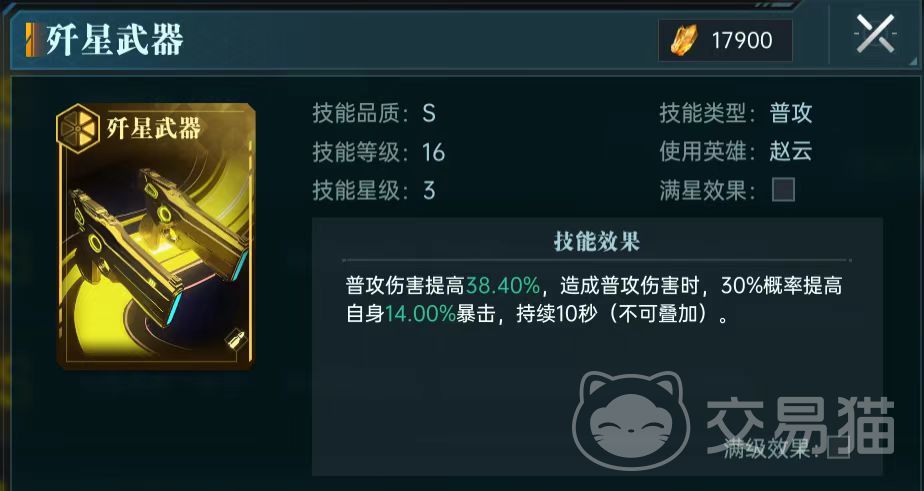The width and height of the screenshot is (924, 491).
Task: Click the 使用英雄 赵云 hero name
Action: click(x=790, y=152)
